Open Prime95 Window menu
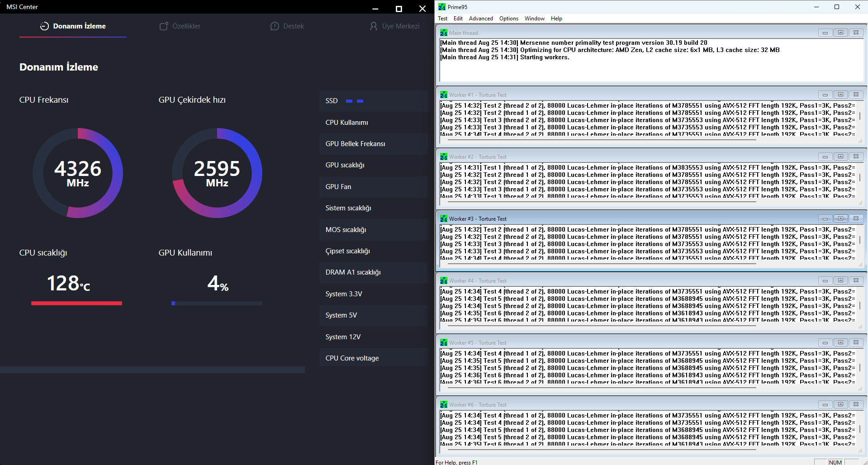This screenshot has height=465, width=868. point(535,19)
